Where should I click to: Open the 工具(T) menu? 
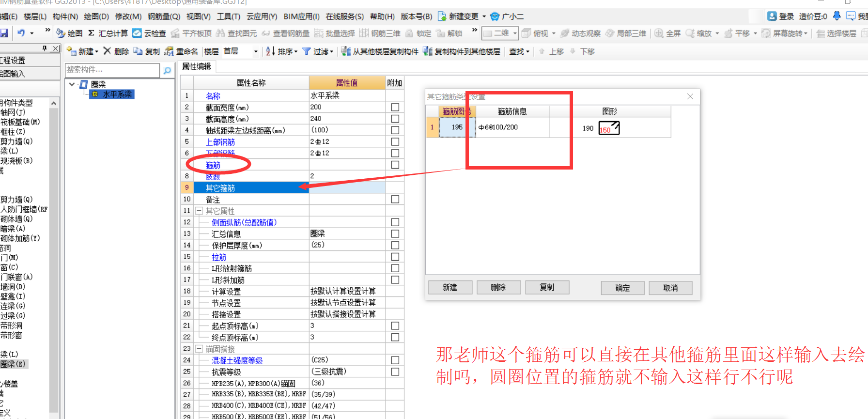coord(229,16)
